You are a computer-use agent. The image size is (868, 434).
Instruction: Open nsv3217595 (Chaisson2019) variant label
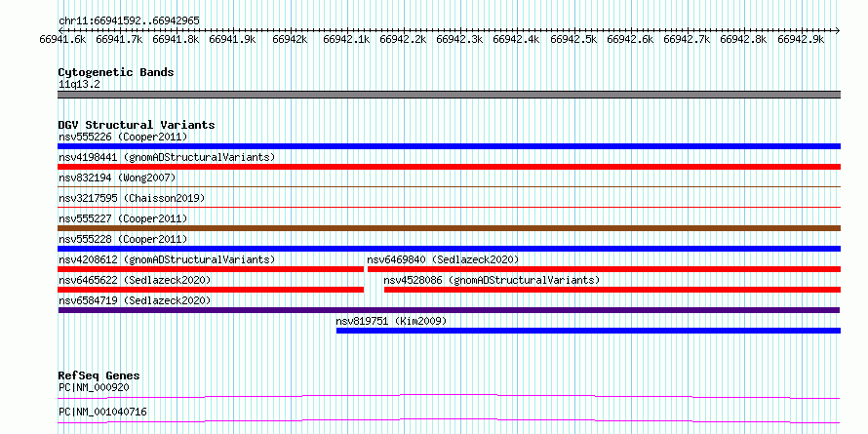point(132,198)
